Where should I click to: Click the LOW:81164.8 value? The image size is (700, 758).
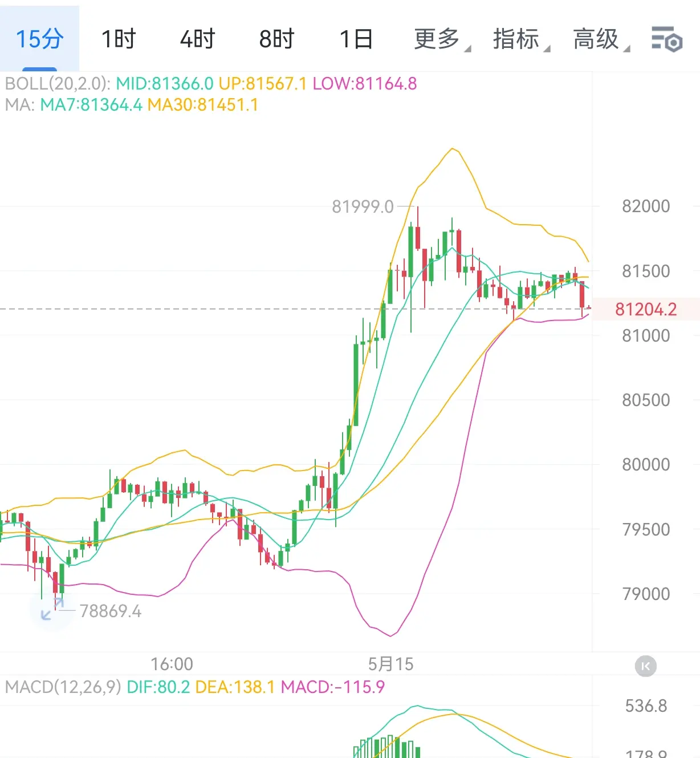[365, 84]
